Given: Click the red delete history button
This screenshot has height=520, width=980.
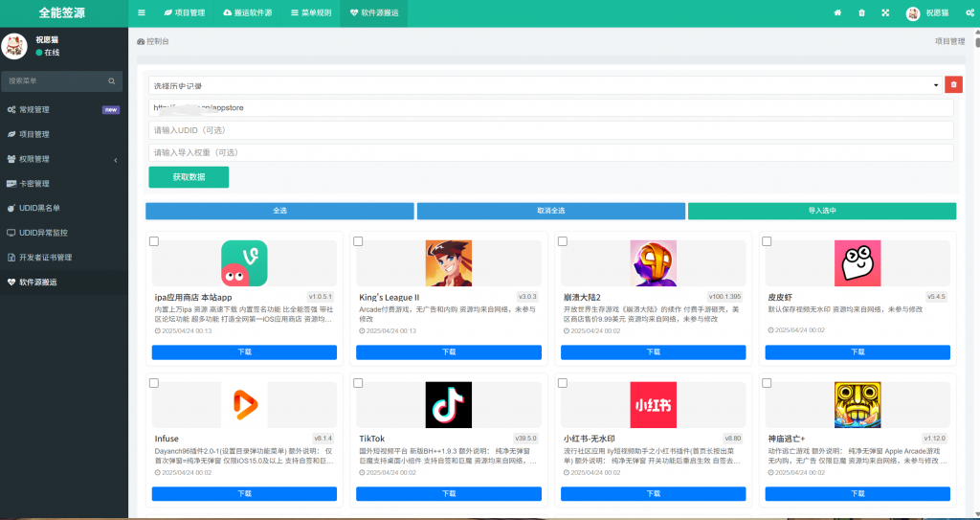Looking at the screenshot, I should (x=953, y=85).
